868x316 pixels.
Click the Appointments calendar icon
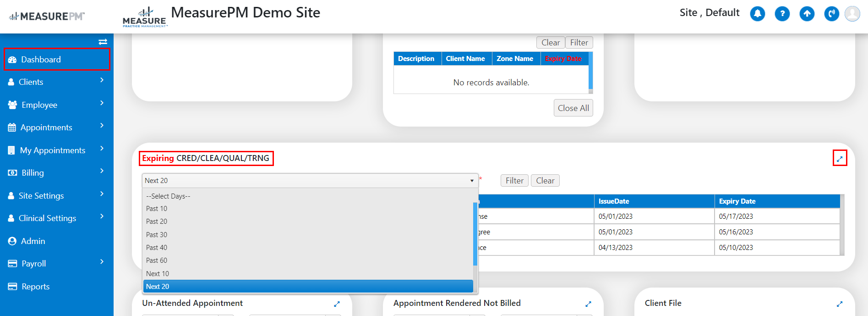coord(12,128)
